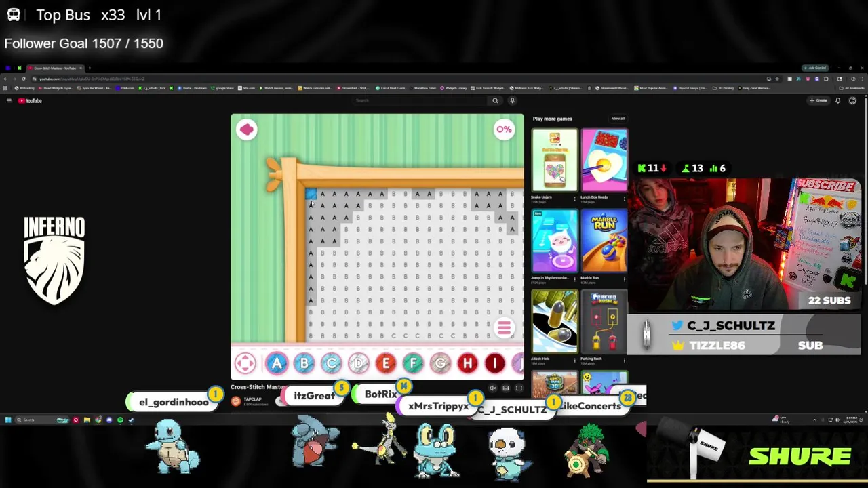Open YouTube notifications bell
Image resolution: width=868 pixels, height=488 pixels.
(x=838, y=101)
